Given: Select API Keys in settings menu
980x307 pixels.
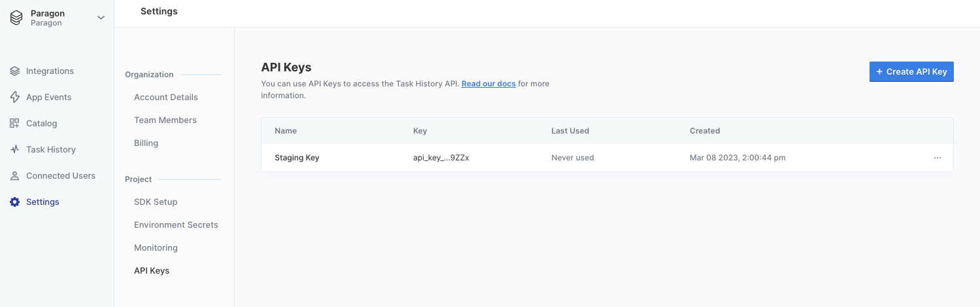Looking at the screenshot, I should coord(152,270).
